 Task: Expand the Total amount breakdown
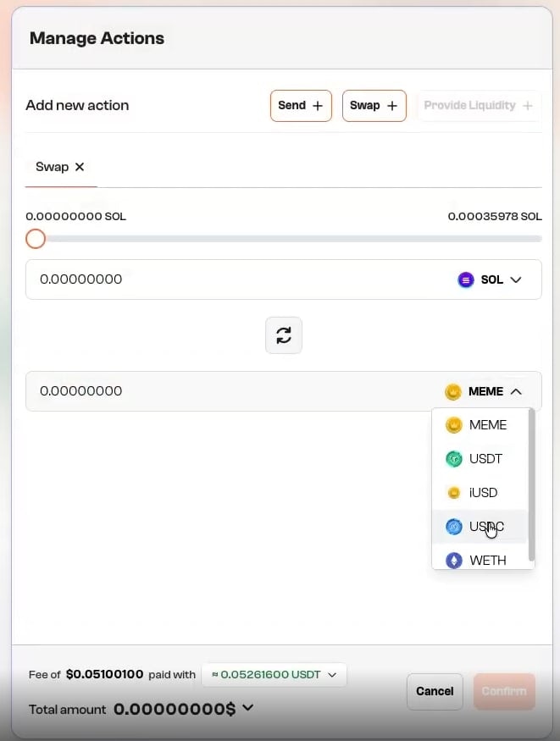[246, 709]
